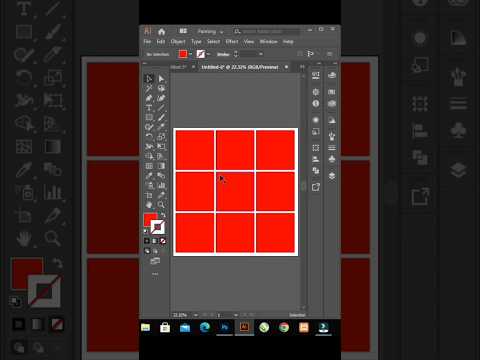Viewport: 480px width, 360px height.
Task: Open the Transform panel icon
Action: (316, 148)
